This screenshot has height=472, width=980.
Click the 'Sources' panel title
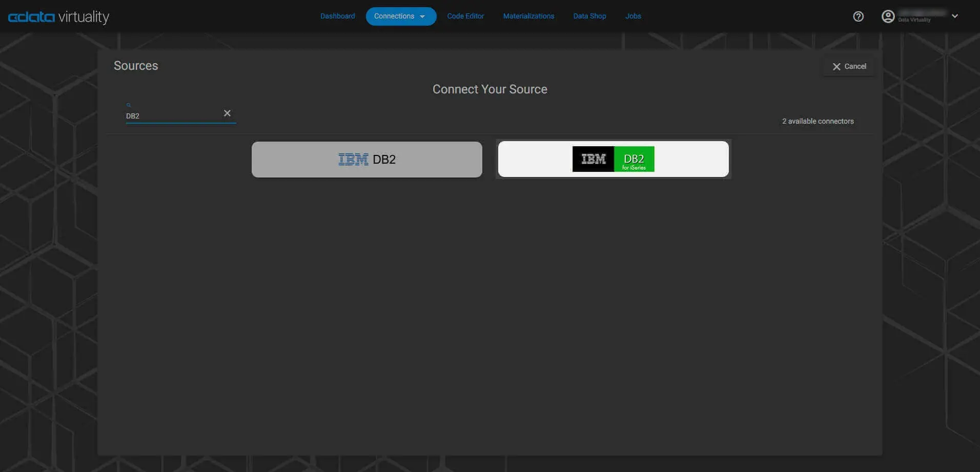coord(136,66)
